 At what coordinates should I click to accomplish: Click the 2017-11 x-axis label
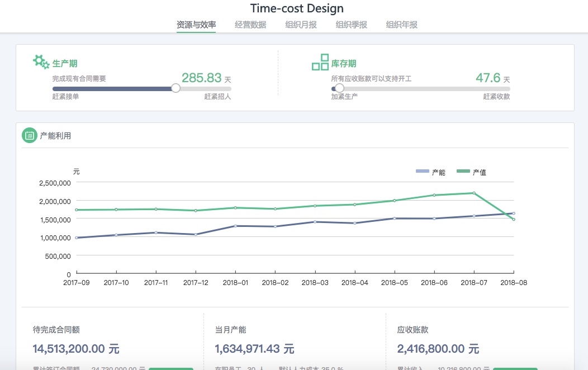point(156,283)
